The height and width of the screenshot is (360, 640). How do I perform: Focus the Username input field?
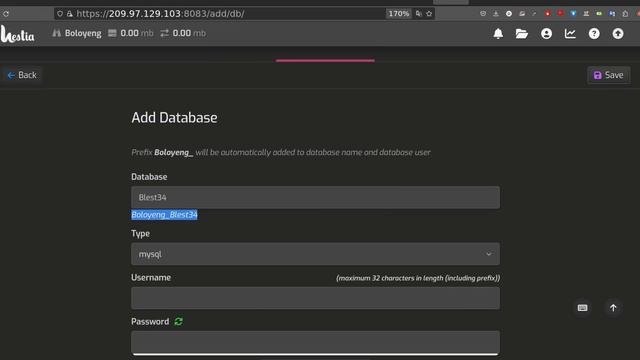315,298
